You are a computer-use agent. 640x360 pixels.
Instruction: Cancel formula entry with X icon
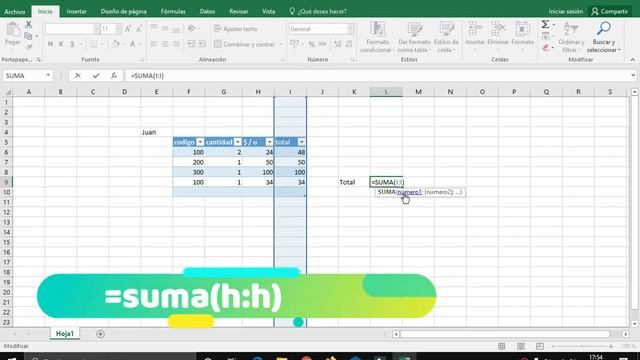pos(78,76)
